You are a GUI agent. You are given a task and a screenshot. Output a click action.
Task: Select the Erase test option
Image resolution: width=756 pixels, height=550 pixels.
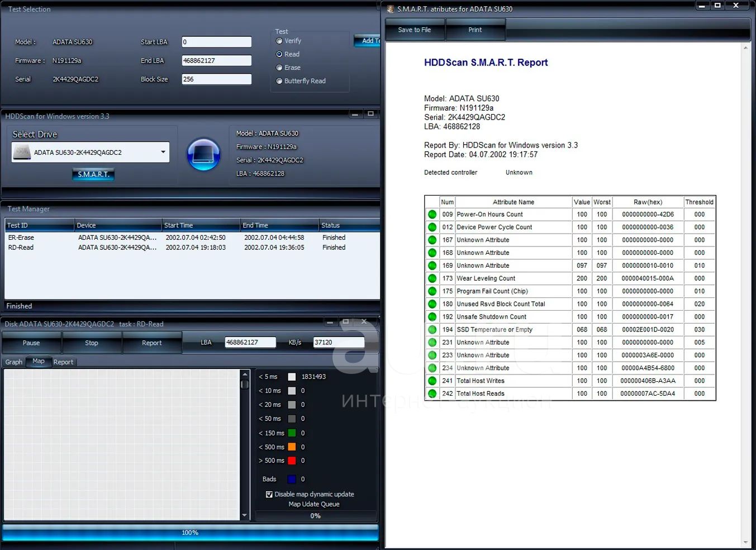pyautogui.click(x=279, y=68)
